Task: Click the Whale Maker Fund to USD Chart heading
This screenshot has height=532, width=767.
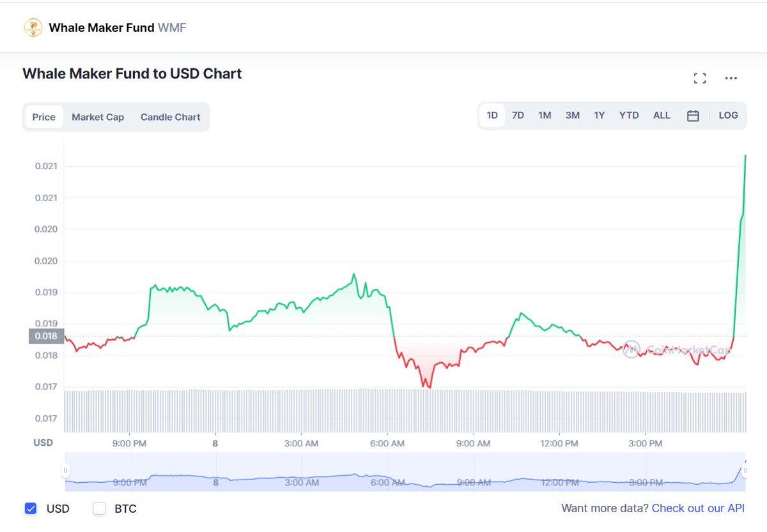Action: click(x=132, y=73)
